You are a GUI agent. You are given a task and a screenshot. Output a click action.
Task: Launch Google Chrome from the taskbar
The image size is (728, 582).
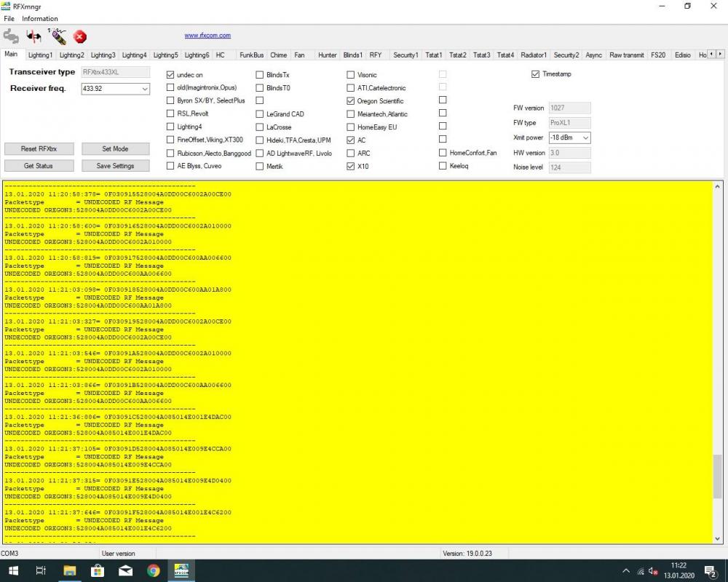[154, 570]
